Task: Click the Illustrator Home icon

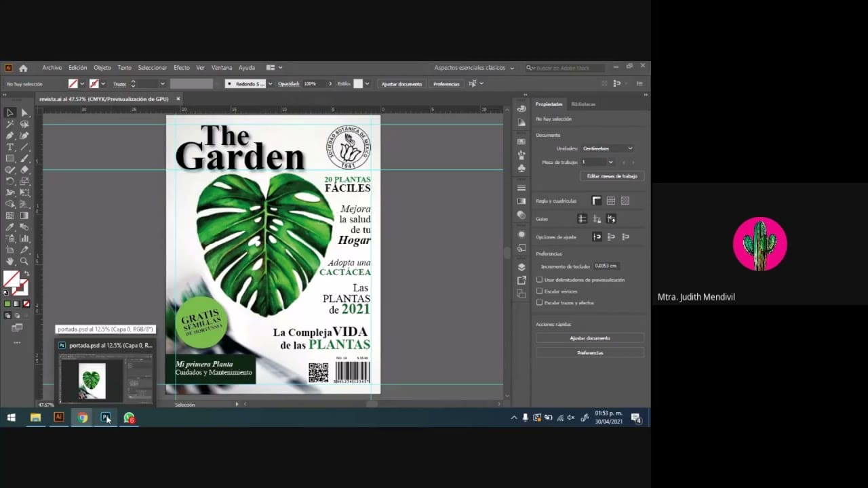Action: [x=23, y=68]
